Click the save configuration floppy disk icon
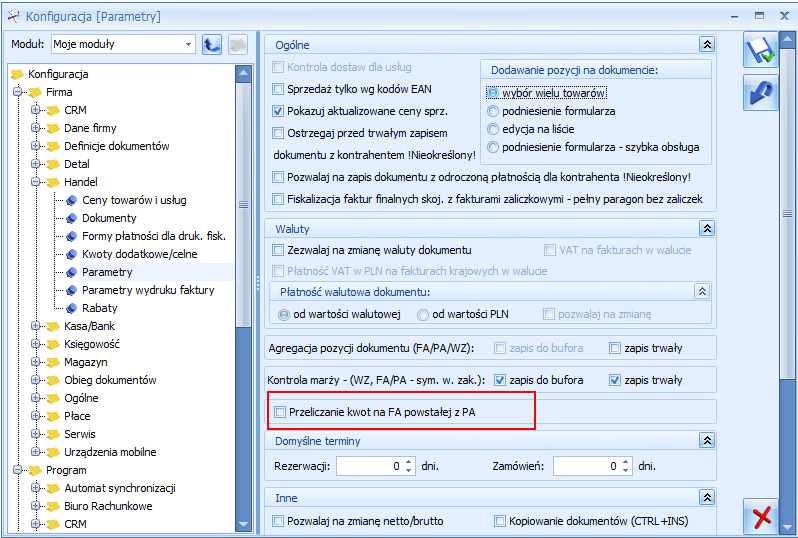The width and height of the screenshot is (798, 538). click(760, 49)
